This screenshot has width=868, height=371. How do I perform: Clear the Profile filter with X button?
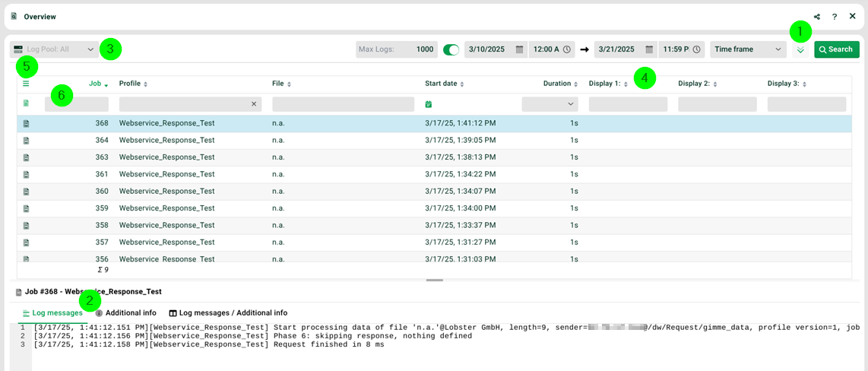[x=255, y=104]
